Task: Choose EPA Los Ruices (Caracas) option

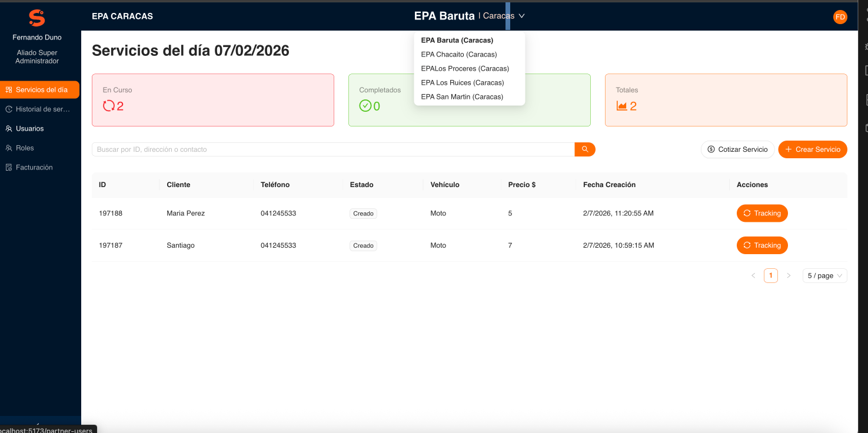Action: point(462,82)
